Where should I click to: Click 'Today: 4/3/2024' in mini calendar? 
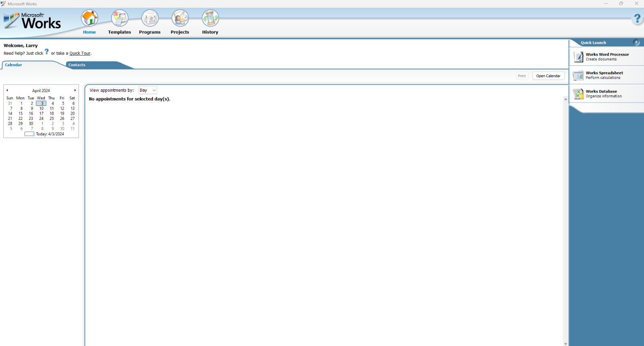(x=50, y=134)
